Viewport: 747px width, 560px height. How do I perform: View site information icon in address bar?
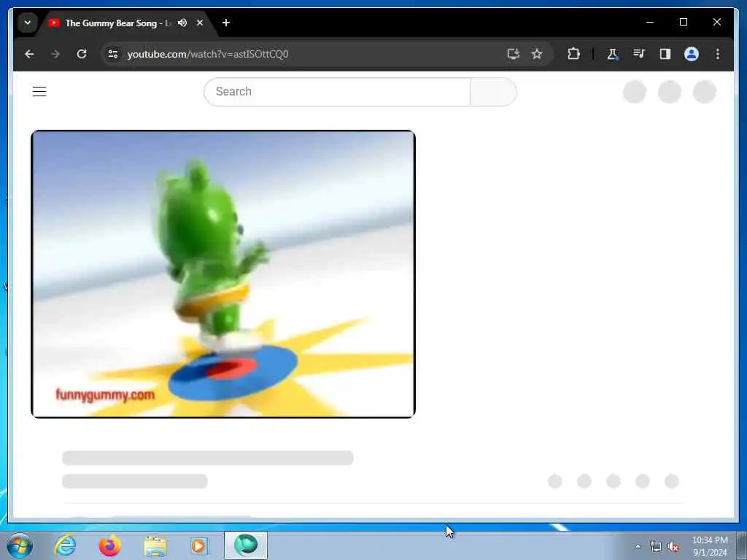click(113, 54)
